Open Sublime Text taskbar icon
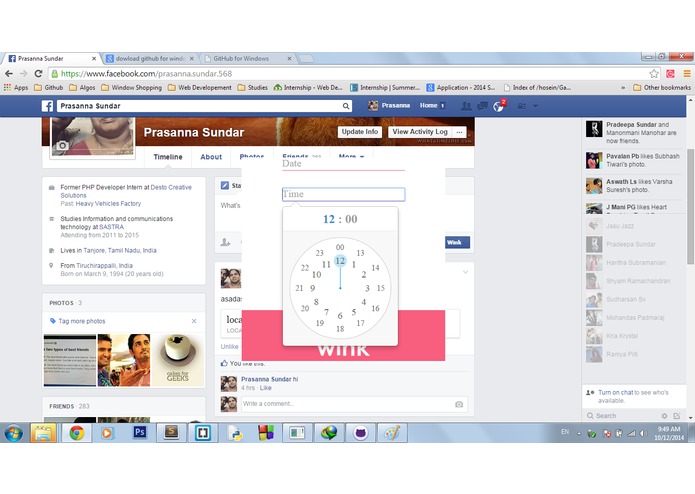 pyautogui.click(x=171, y=432)
